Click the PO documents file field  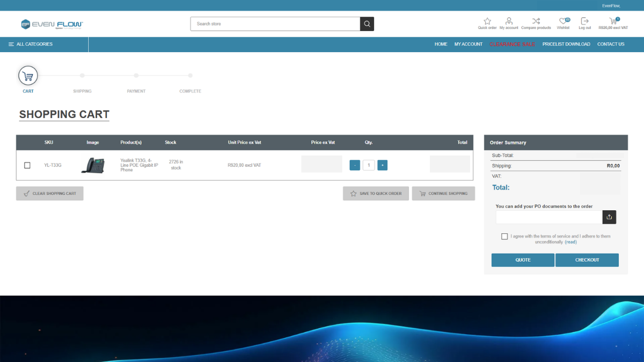549,217
